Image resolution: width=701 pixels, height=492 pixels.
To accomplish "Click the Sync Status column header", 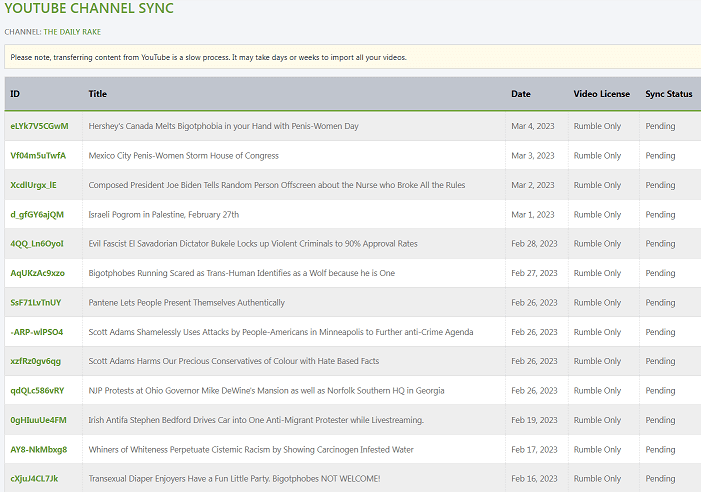I will coord(668,94).
